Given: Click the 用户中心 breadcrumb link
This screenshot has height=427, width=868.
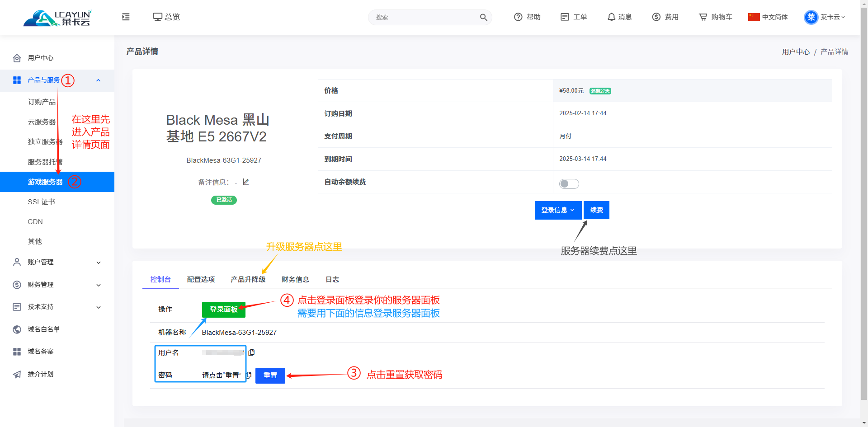Looking at the screenshot, I should coord(796,52).
